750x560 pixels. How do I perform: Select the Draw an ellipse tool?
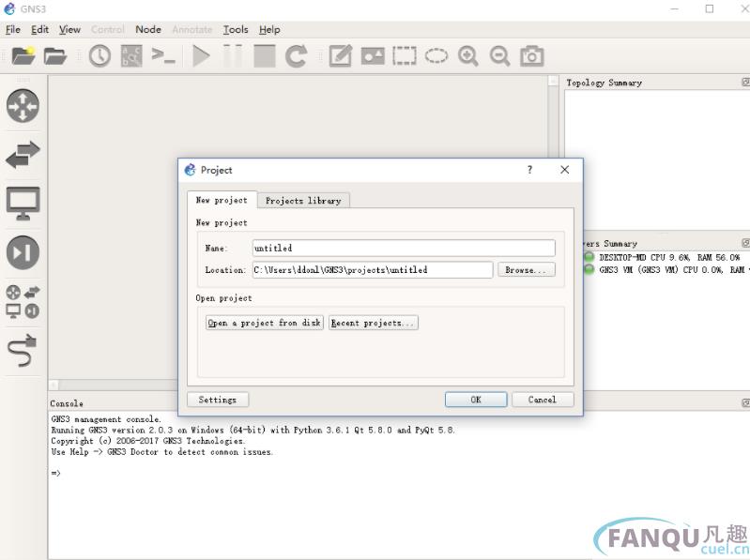tap(436, 56)
